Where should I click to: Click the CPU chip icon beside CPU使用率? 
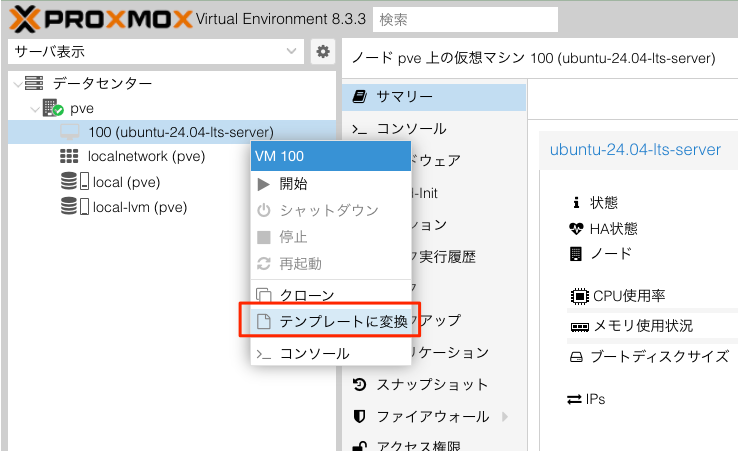point(579,296)
